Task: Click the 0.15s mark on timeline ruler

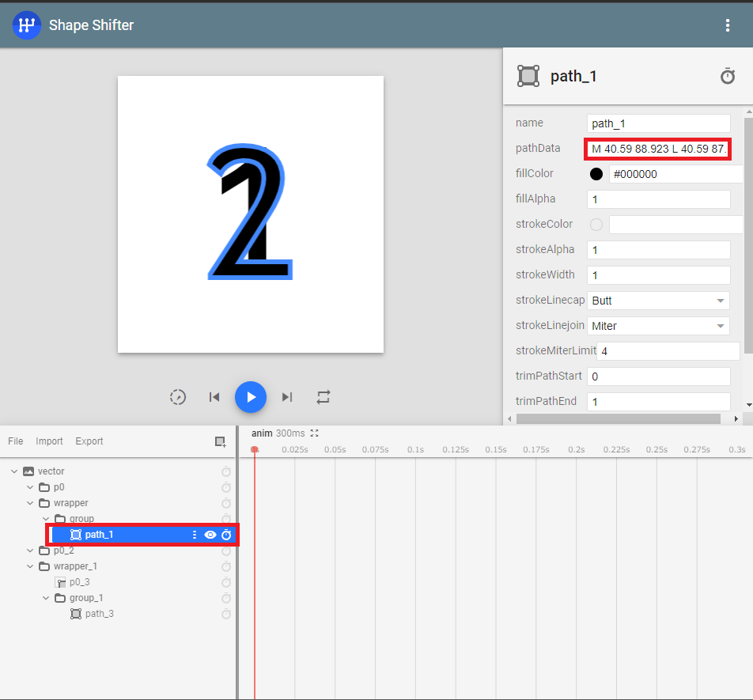Action: [x=496, y=449]
